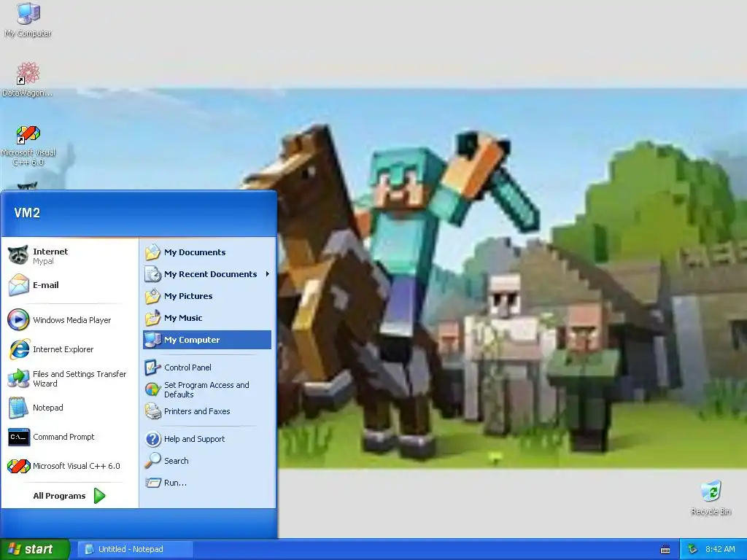The image size is (747, 560).
Task: Click Windows Media Player label
Action: click(72, 320)
